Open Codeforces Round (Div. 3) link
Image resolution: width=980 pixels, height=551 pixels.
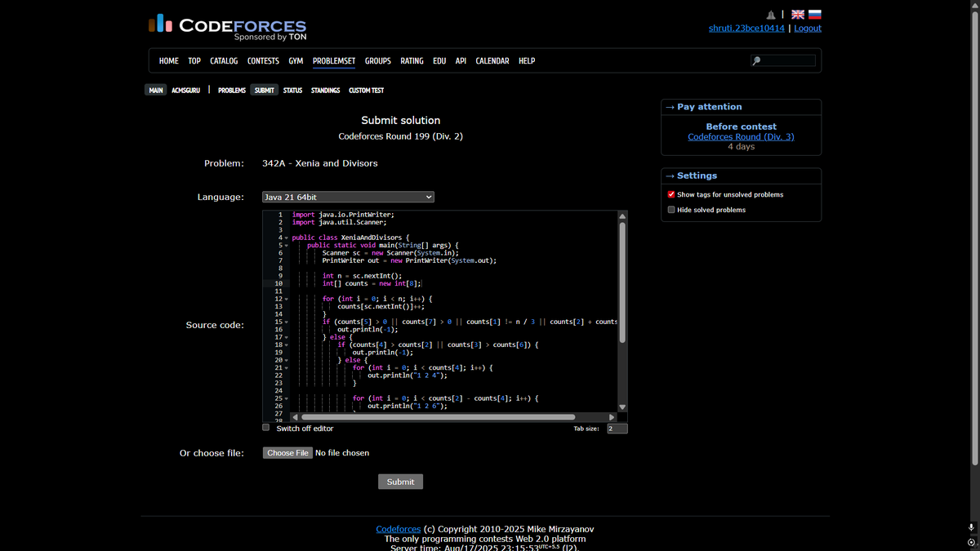coord(741,137)
